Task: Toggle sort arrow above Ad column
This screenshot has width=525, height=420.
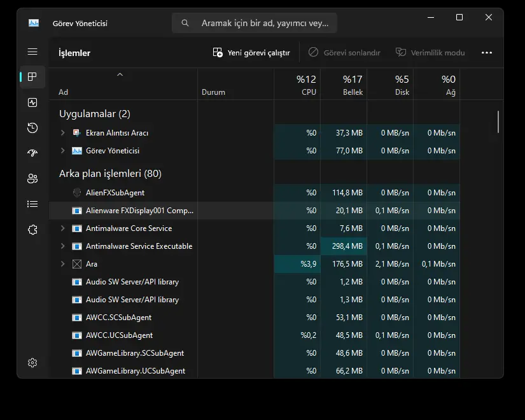Action: (x=120, y=74)
